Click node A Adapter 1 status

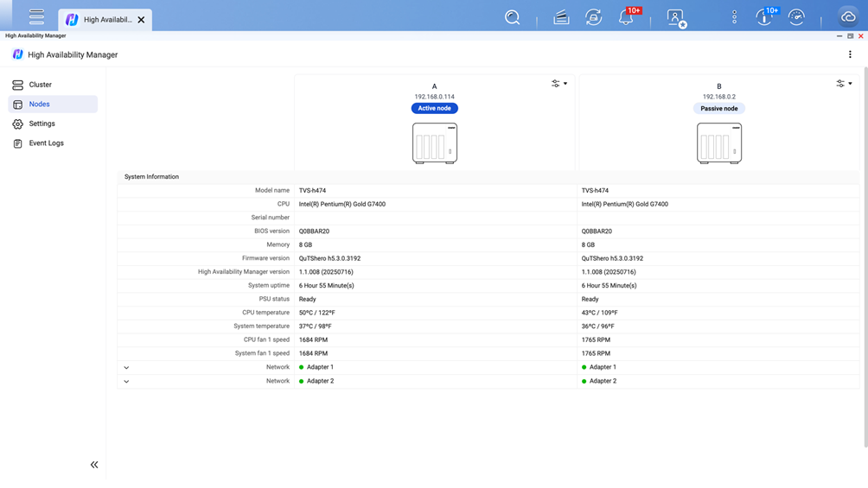[316, 367]
